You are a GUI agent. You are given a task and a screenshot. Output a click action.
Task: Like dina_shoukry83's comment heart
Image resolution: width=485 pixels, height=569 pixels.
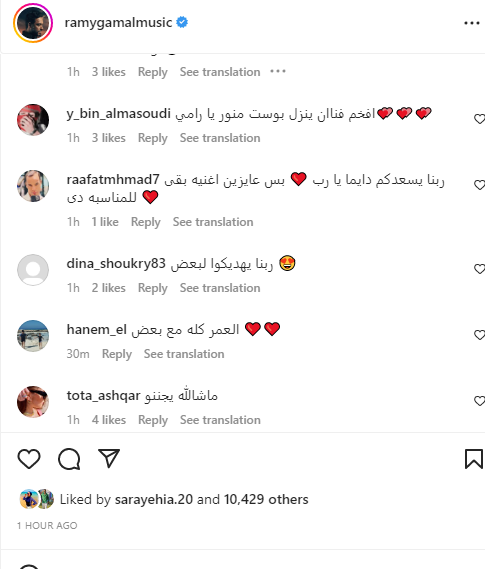click(x=479, y=269)
